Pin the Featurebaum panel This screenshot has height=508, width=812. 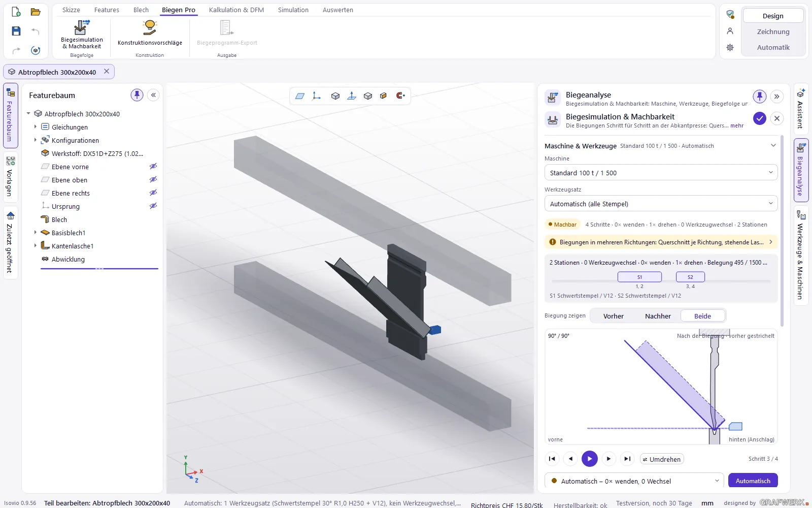pyautogui.click(x=137, y=95)
